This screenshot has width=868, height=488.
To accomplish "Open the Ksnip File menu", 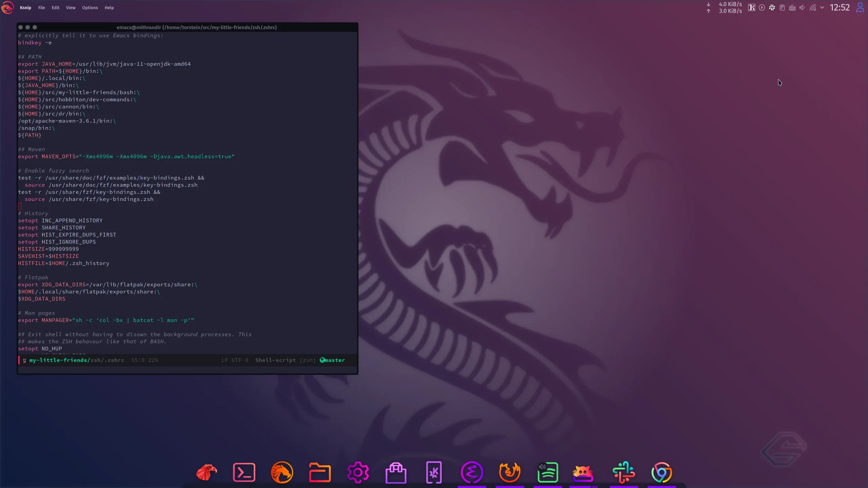I will point(41,7).
